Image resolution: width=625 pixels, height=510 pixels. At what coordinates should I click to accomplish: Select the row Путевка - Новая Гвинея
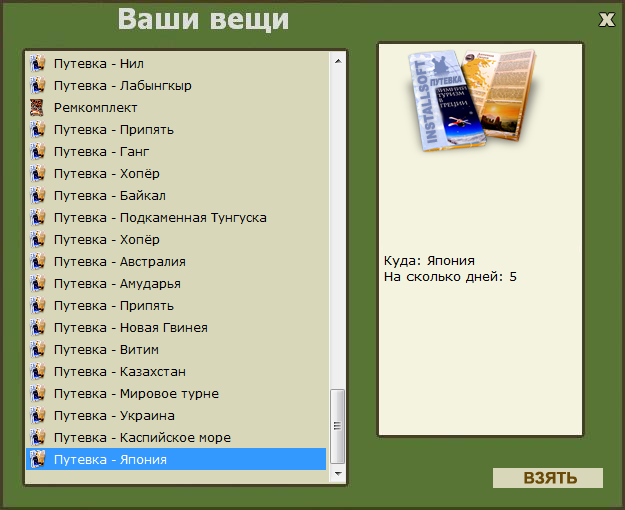(x=176, y=328)
